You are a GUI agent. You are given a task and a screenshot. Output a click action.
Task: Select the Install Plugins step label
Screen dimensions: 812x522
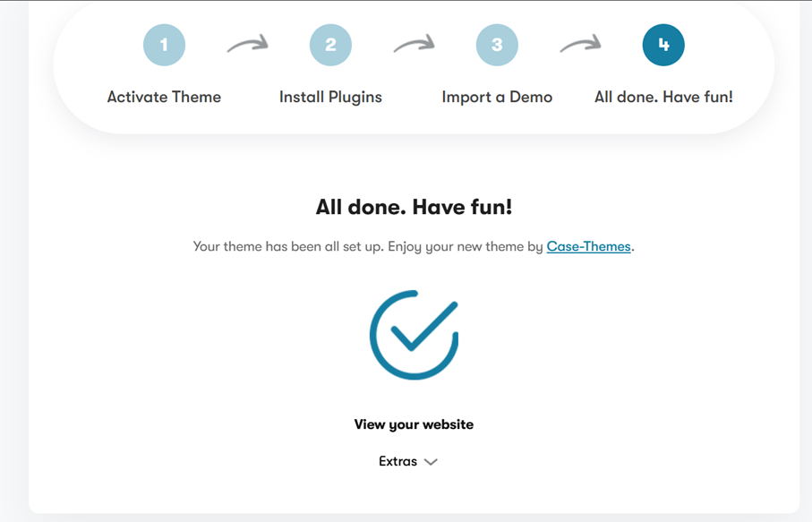pos(330,97)
